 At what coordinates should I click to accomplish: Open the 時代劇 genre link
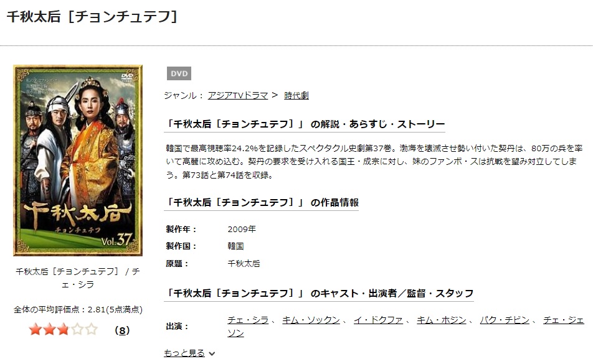coord(296,96)
